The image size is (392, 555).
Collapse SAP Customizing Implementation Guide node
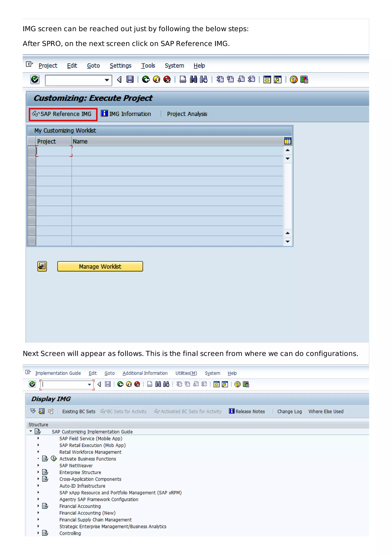(31, 431)
